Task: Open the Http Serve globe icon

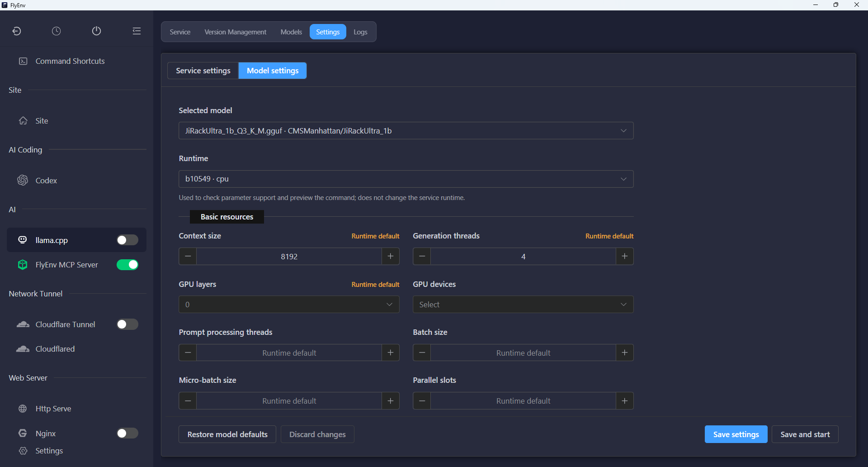Action: pos(23,409)
